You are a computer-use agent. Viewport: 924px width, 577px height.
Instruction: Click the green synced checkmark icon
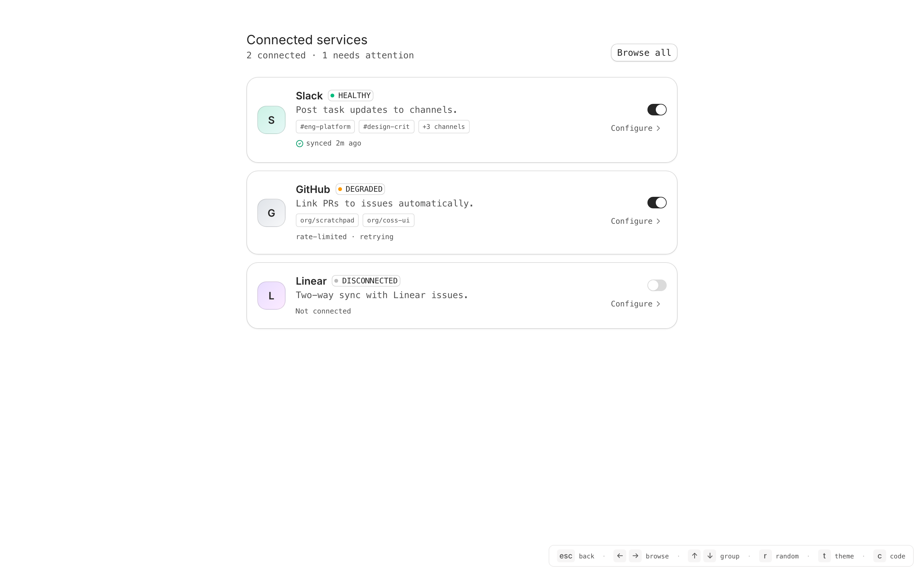click(x=299, y=144)
